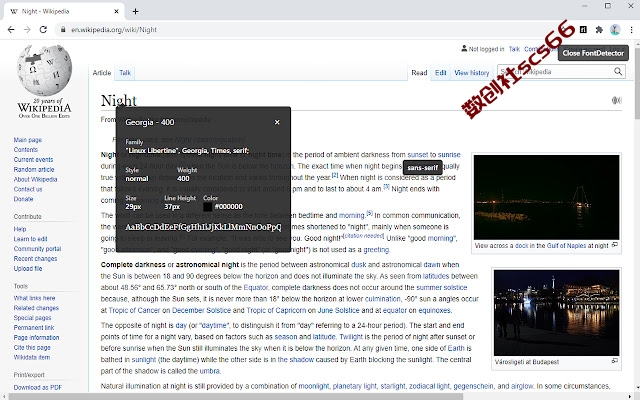640x400 pixels.
Task: Select the Read tab
Action: pos(419,73)
